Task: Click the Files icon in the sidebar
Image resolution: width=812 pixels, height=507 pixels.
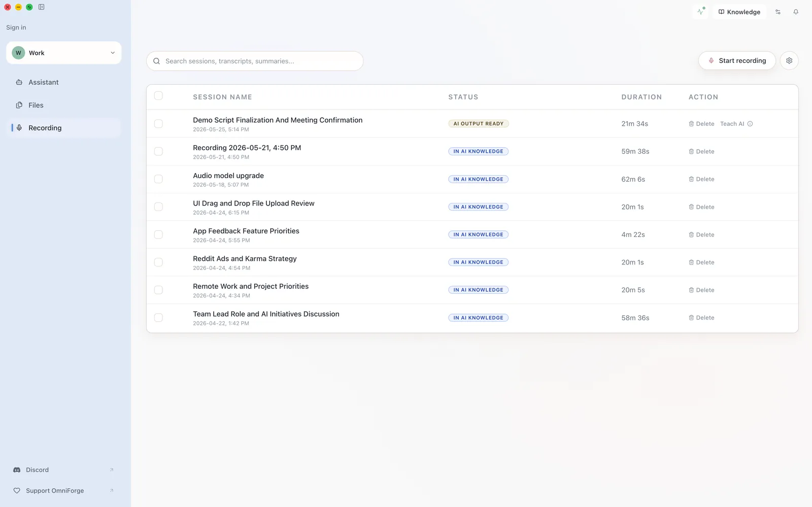Action: [x=19, y=105]
